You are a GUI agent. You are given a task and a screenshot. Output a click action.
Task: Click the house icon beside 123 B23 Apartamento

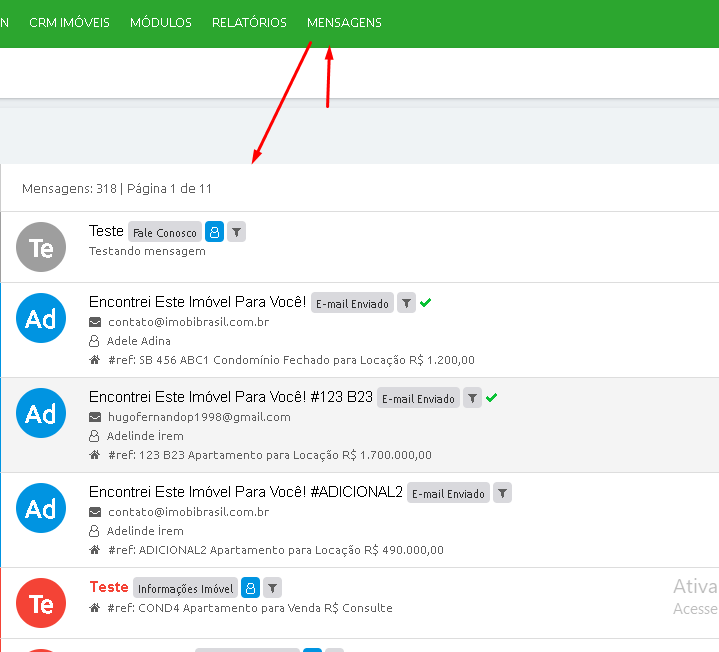click(x=94, y=455)
